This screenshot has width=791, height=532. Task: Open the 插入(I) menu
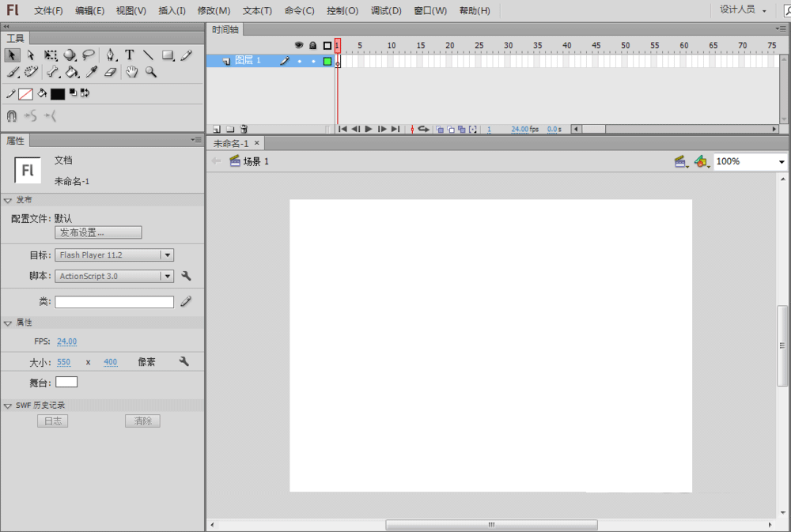click(172, 10)
